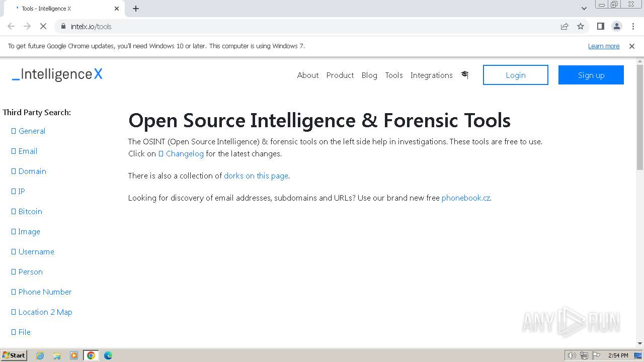Viewport: 644px width, 362px height.
Task: Open Action Center flag icon
Action: pyautogui.click(x=596, y=355)
